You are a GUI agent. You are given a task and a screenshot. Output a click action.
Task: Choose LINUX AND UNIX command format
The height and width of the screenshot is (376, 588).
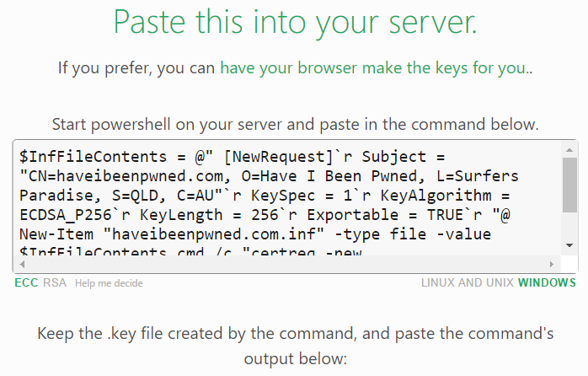[x=467, y=282]
